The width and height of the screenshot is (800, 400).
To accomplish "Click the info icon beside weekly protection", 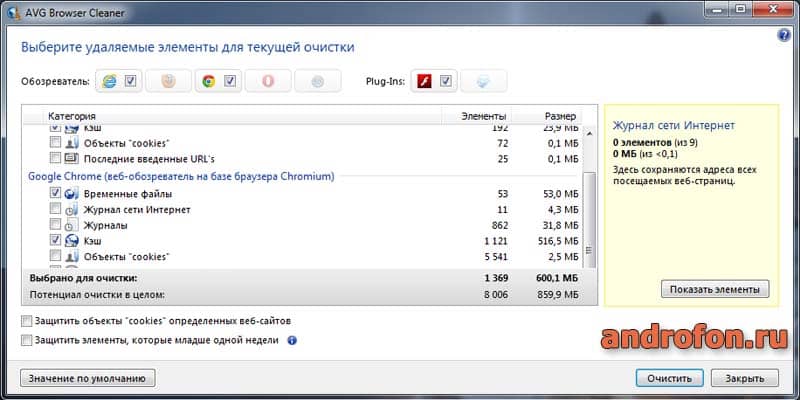I will tap(292, 340).
